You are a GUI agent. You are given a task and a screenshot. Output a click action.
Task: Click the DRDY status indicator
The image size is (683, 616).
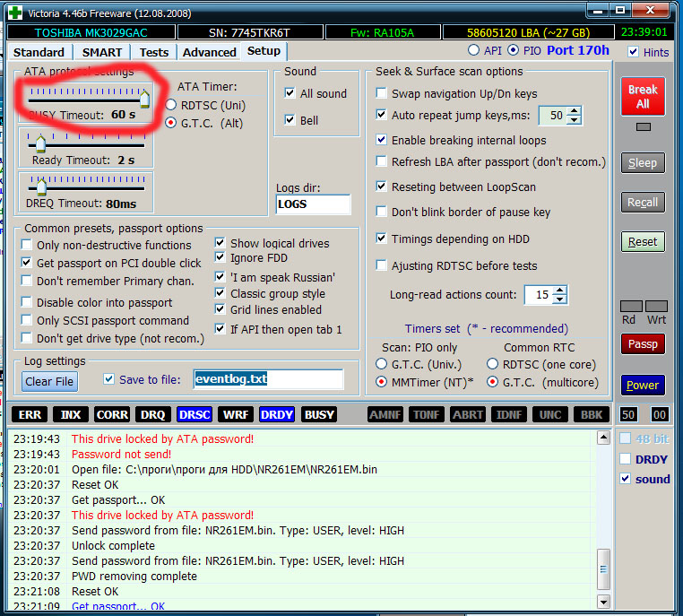coord(277,414)
